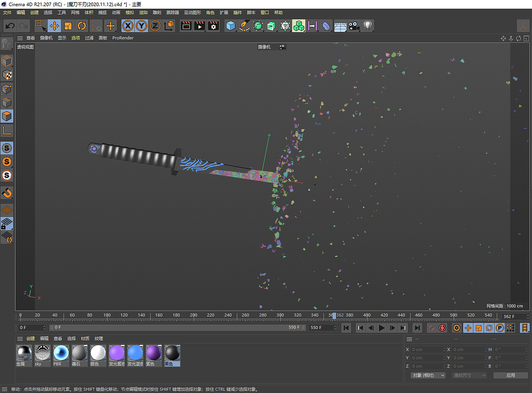Switch to polygons mode
Screen dimensions: 532x393
[7, 116]
